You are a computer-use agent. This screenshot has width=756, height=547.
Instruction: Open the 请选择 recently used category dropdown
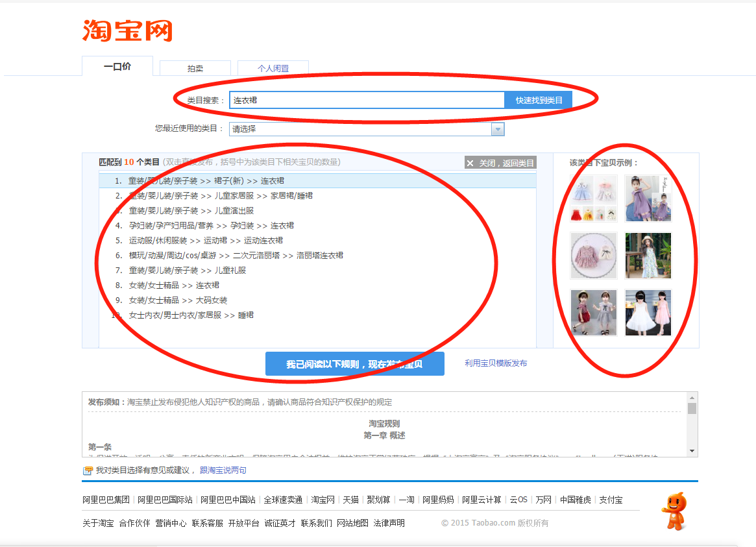497,128
